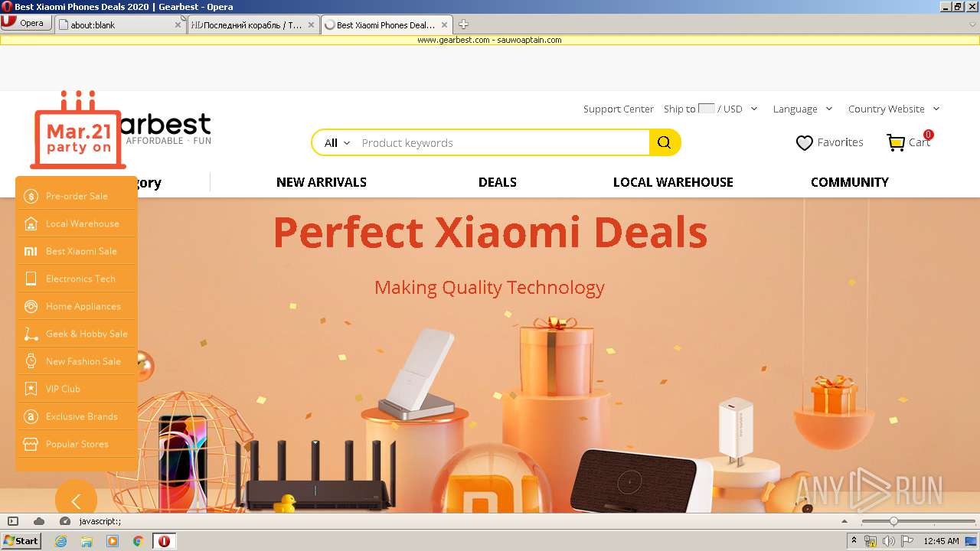Click the Favorites heart icon

[804, 143]
